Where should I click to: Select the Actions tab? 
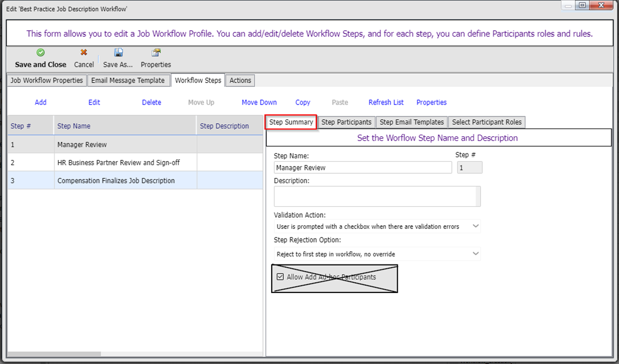pos(240,80)
